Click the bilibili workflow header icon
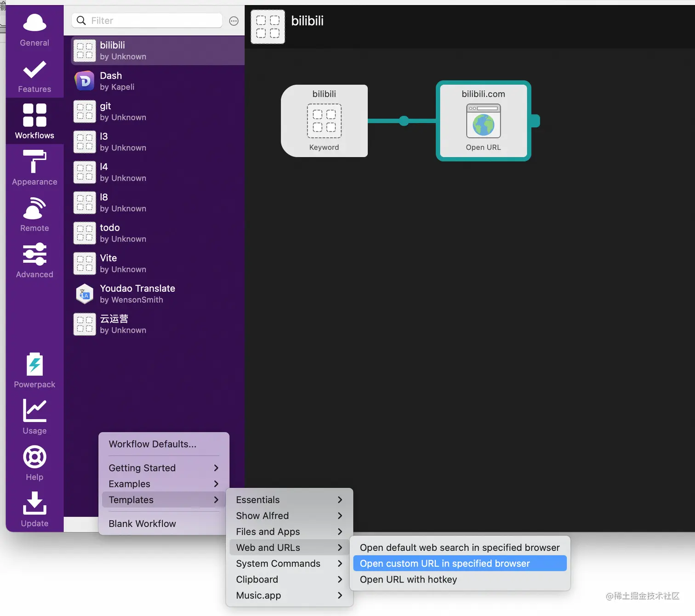Image resolution: width=695 pixels, height=616 pixels. [x=268, y=27]
